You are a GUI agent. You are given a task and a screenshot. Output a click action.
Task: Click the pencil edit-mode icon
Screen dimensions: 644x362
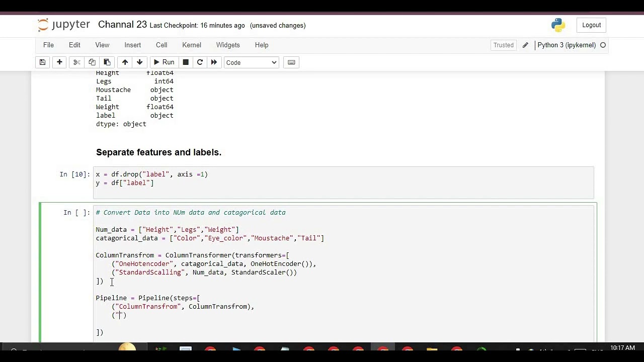[525, 45]
